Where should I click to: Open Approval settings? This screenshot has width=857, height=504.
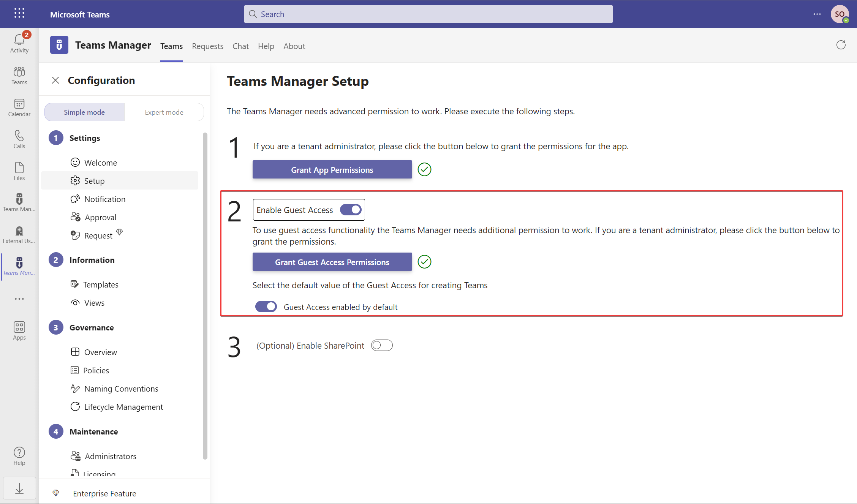point(120,217)
